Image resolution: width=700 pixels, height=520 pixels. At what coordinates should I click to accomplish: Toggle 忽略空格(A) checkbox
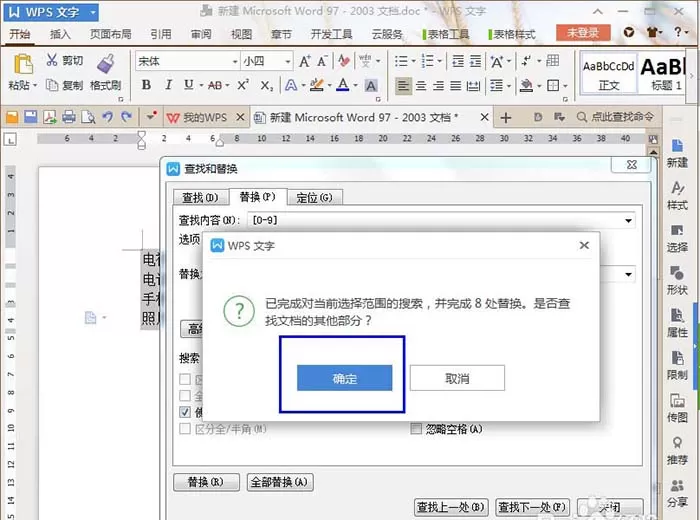416,429
